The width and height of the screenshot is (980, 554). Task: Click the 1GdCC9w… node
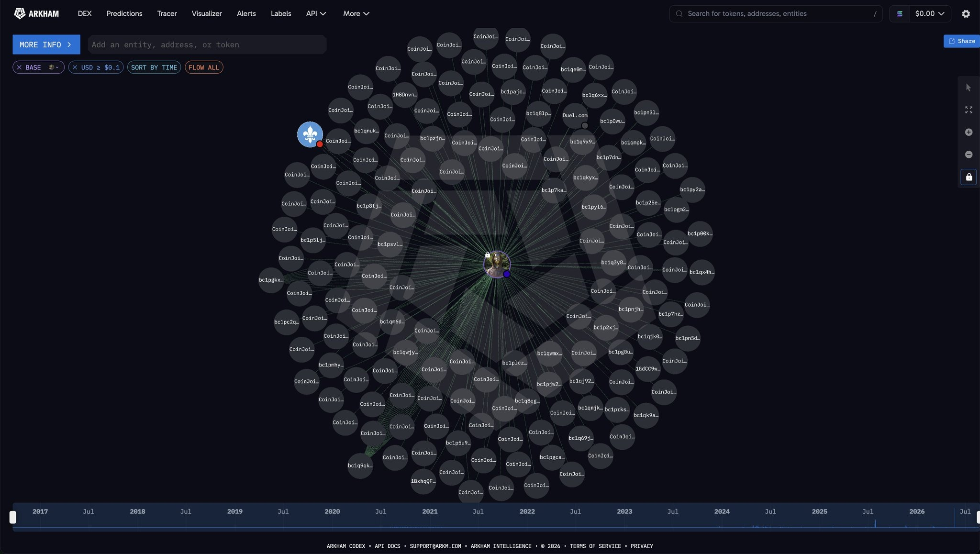(x=647, y=369)
